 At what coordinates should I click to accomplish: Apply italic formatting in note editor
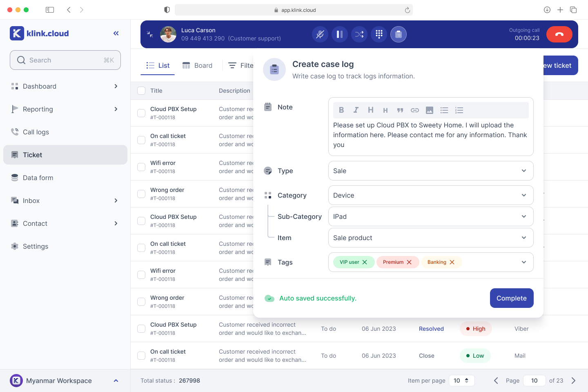coord(356,110)
